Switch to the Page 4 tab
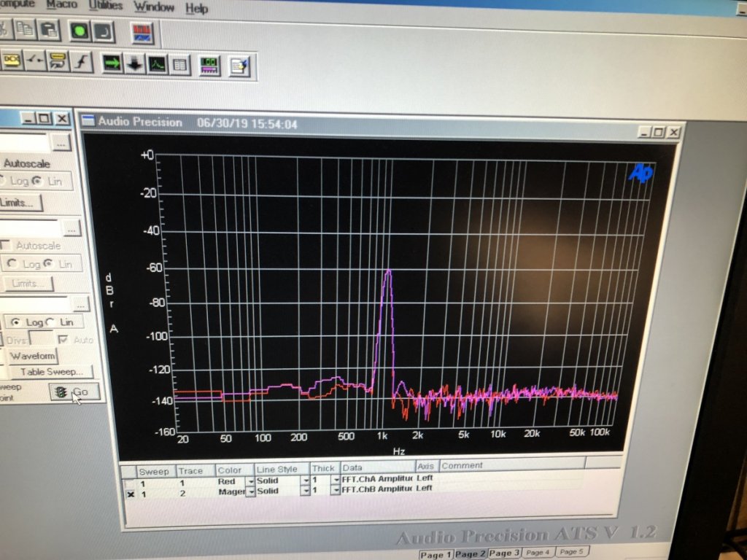747x560 pixels. pyautogui.click(x=538, y=553)
